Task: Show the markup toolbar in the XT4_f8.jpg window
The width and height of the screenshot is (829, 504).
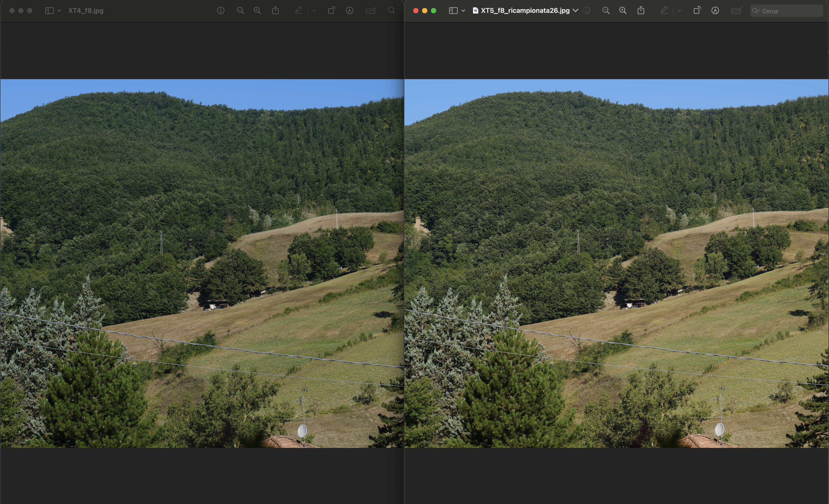Action: pyautogui.click(x=350, y=10)
